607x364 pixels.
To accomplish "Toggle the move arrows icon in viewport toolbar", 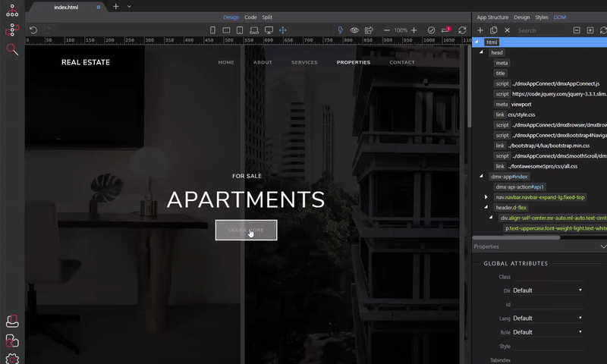I will [282, 30].
